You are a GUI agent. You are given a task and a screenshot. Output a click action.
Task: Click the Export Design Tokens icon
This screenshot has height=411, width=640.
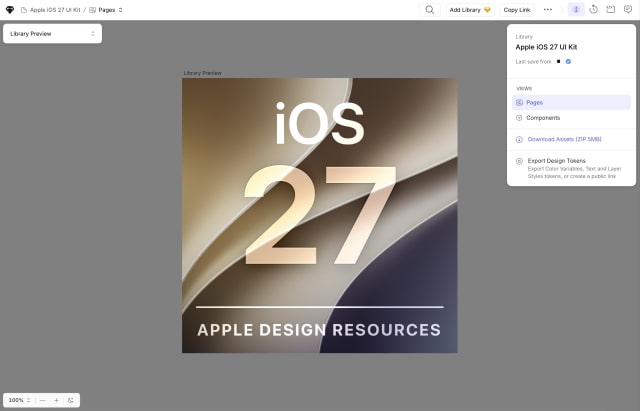519,161
